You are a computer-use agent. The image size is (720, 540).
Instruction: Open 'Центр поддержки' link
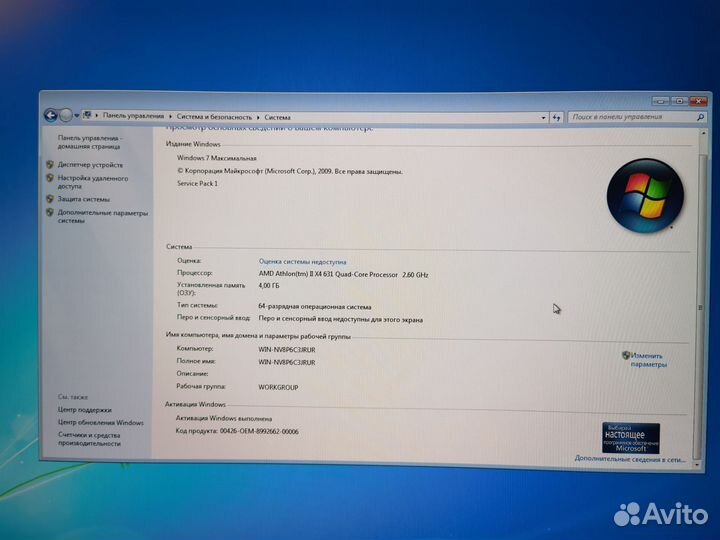(x=84, y=410)
